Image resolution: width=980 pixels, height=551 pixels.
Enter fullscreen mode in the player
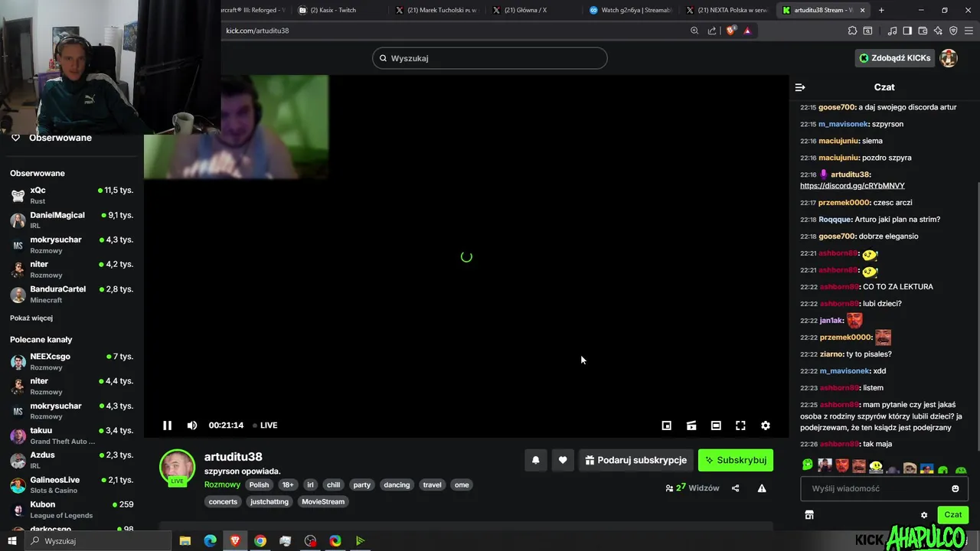(x=740, y=425)
